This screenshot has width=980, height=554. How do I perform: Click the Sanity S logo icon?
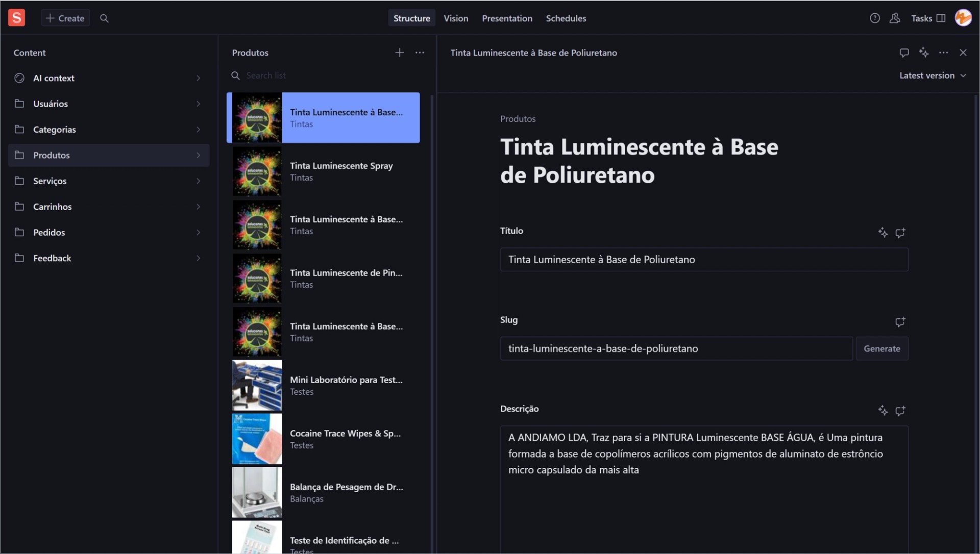(16, 18)
